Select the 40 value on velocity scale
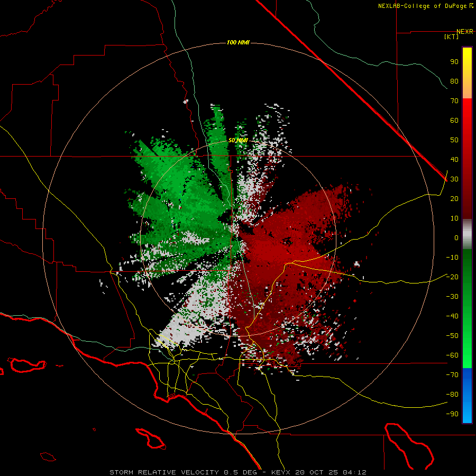476x476 pixels. 454,159
